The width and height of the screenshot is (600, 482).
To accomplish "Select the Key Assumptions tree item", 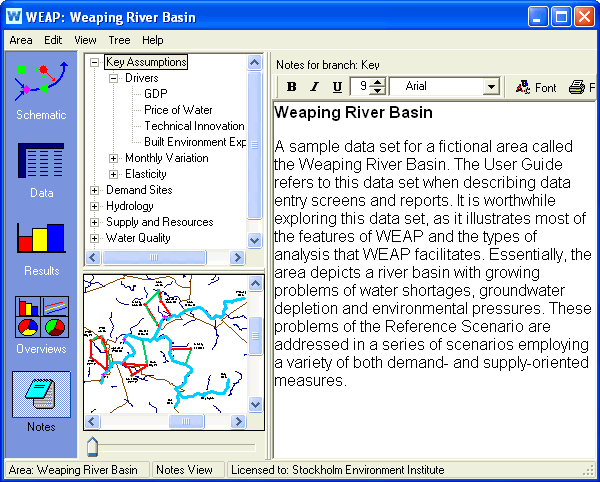I will coord(146,62).
